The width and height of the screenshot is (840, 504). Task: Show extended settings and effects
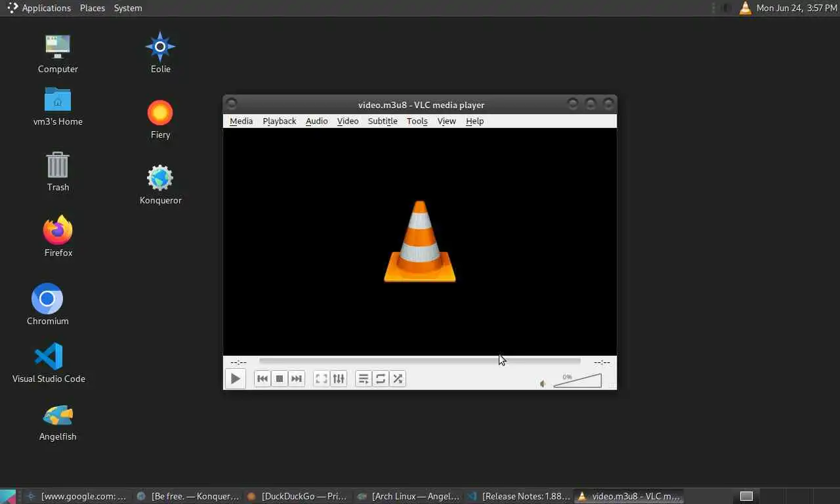tap(338, 379)
